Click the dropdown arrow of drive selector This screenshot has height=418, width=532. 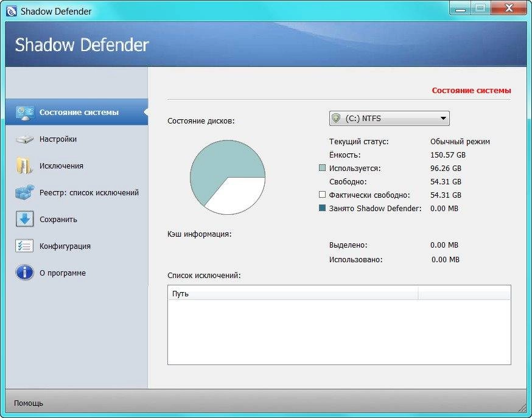(443, 118)
